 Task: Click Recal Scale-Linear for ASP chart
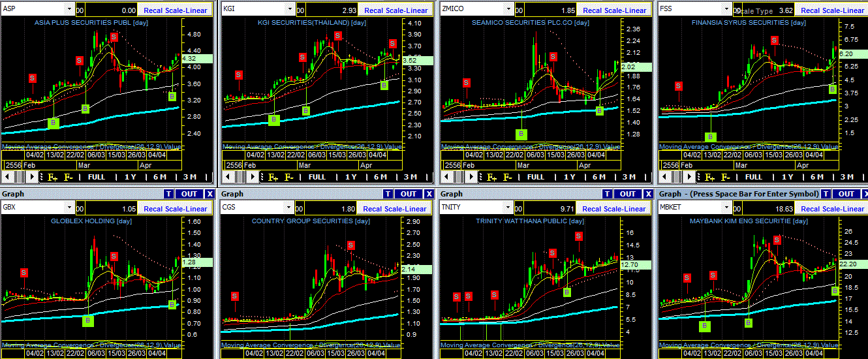click(x=176, y=10)
